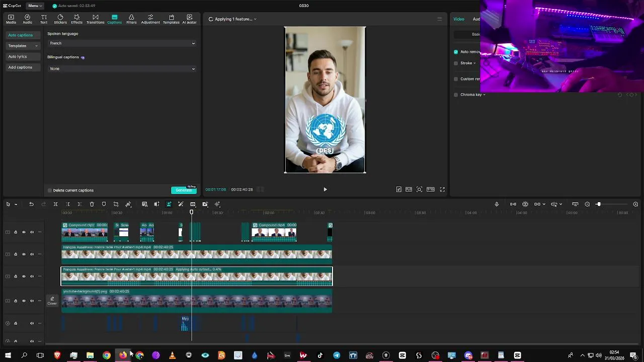
Task: Open the AI avatar panel
Action: [189, 19]
